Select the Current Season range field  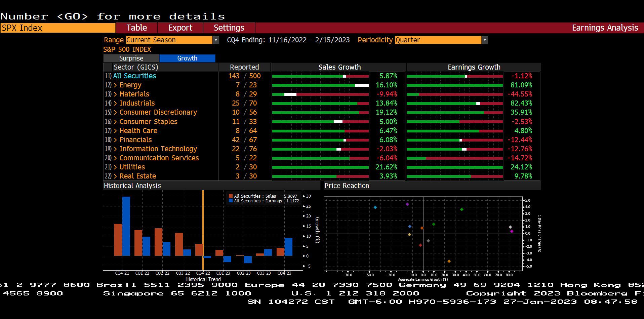[x=169, y=40]
